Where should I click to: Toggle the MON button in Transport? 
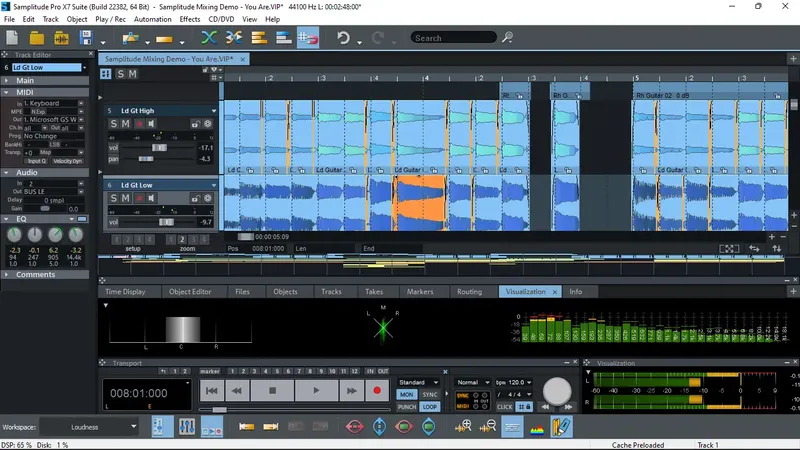point(407,395)
